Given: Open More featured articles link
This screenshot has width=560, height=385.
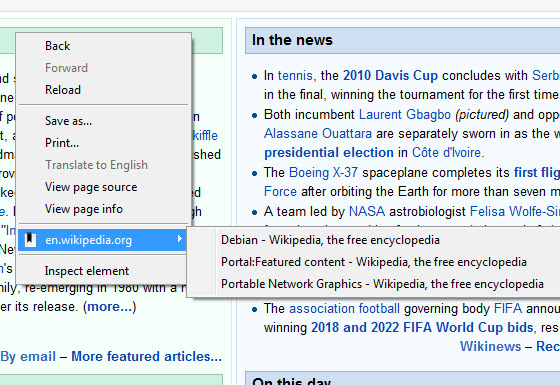Looking at the screenshot, I should (x=146, y=356).
